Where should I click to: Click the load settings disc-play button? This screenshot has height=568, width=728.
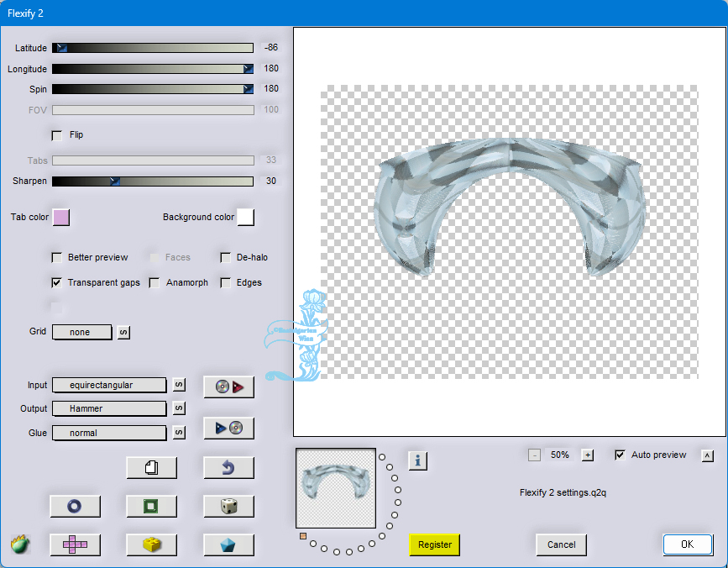[229, 387]
